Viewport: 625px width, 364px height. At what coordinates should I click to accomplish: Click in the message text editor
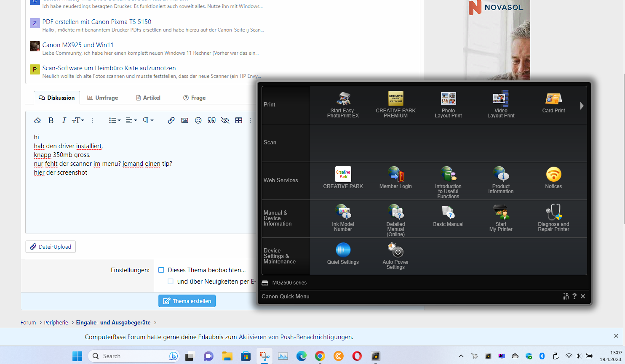[141, 181]
